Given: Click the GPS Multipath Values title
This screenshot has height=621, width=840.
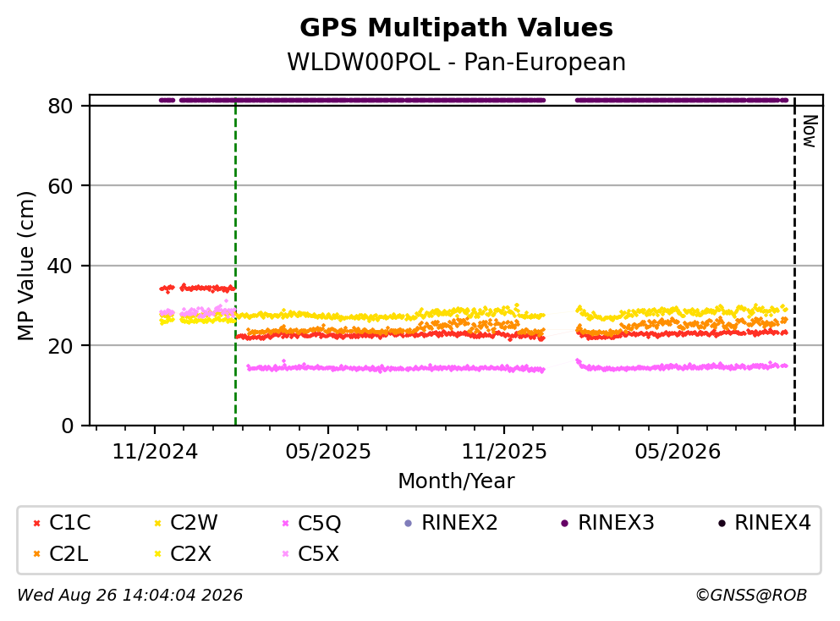Looking at the screenshot, I should (456, 27).
